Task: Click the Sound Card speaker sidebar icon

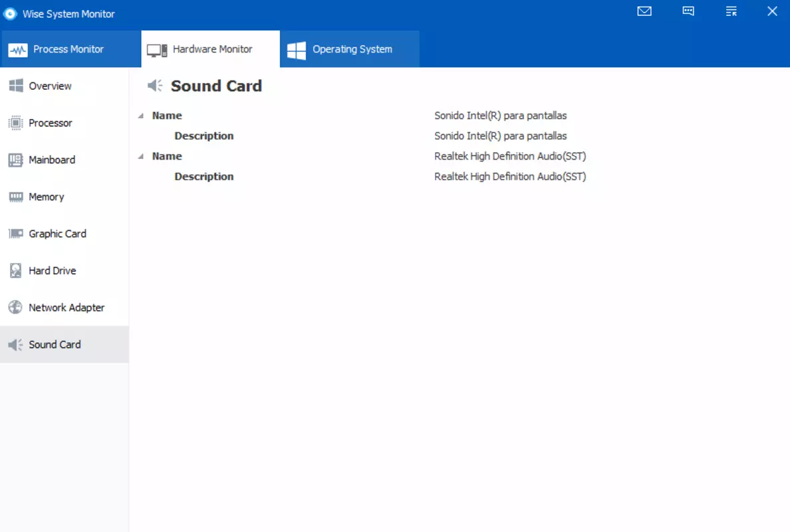Action: coord(15,344)
